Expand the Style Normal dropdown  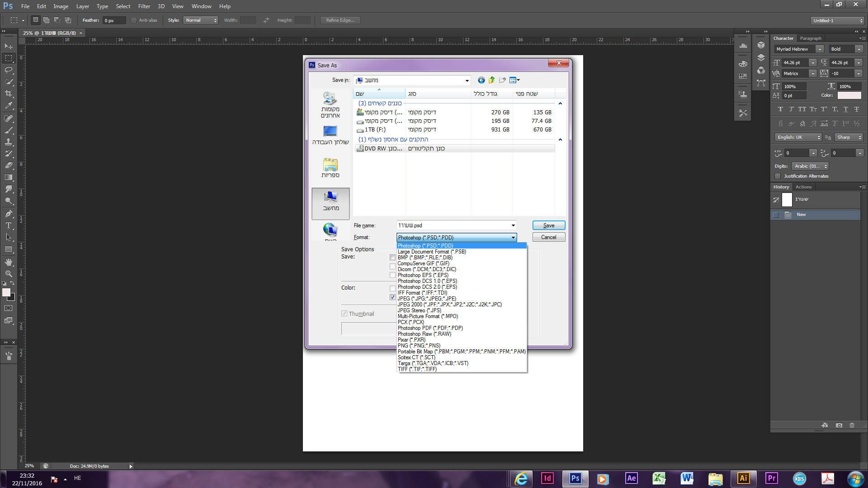(201, 20)
